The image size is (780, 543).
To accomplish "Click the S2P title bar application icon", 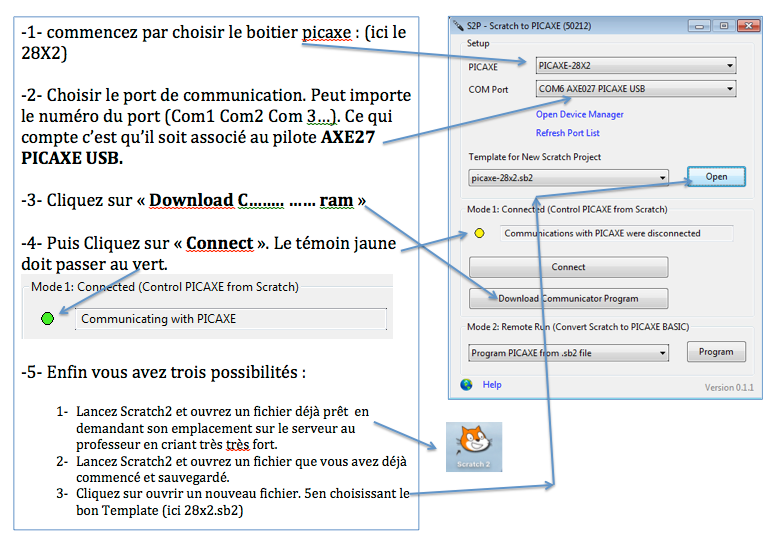I will coord(459,25).
